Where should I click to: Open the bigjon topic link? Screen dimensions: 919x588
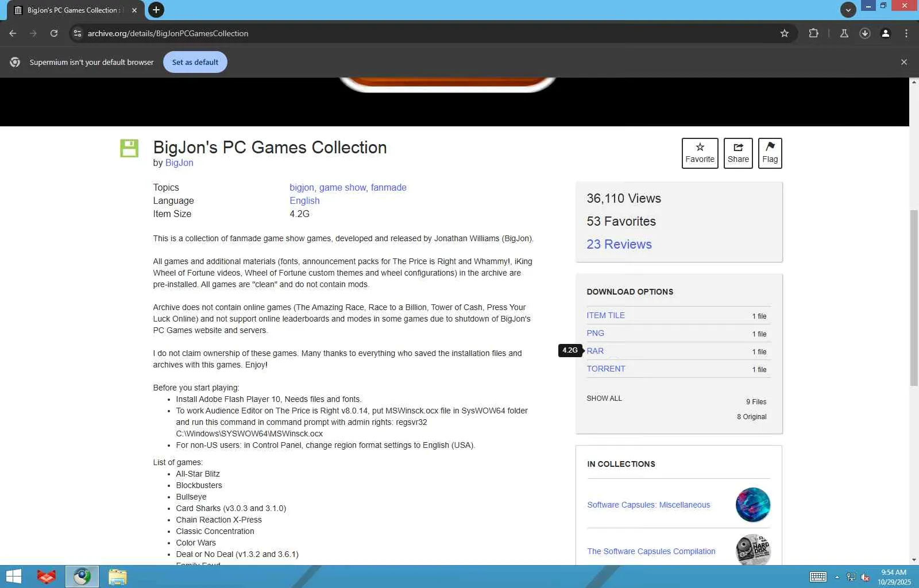point(302,188)
